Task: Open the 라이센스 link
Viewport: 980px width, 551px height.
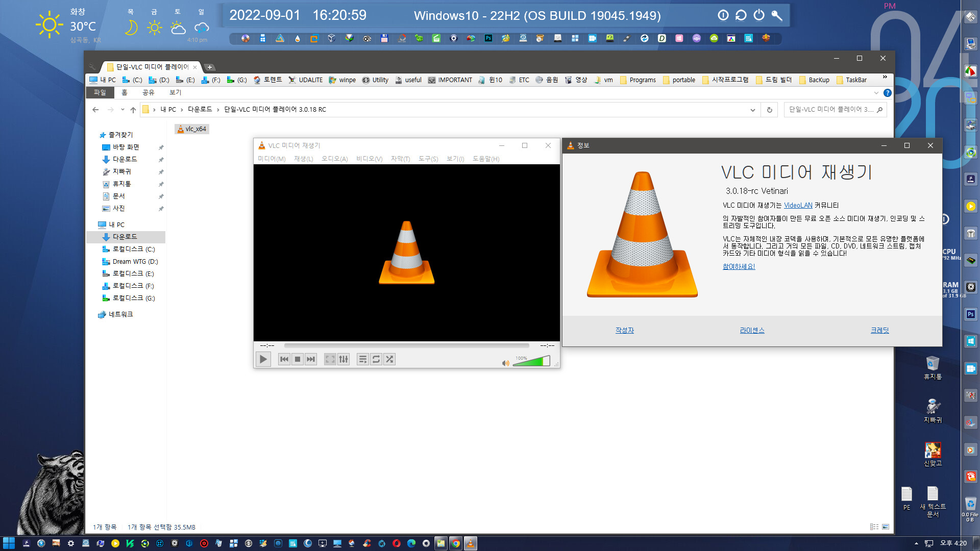Action: (x=752, y=330)
